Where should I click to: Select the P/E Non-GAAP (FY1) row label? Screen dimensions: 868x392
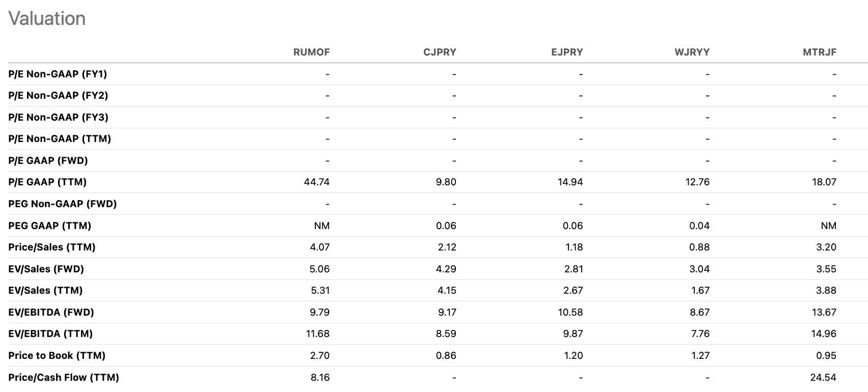point(58,74)
